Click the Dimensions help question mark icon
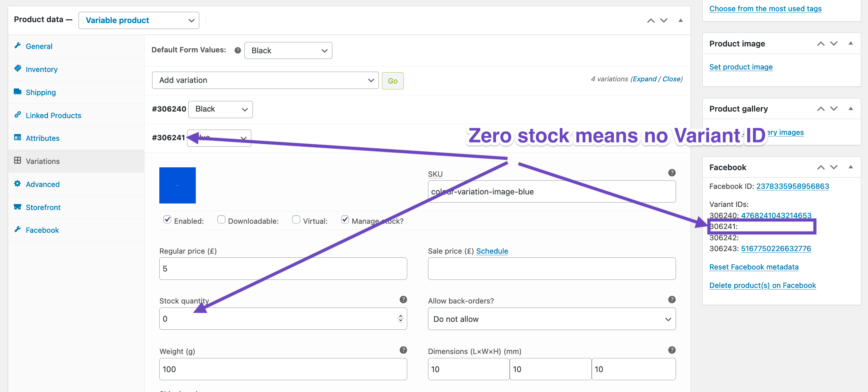The image size is (868, 392). click(672, 350)
